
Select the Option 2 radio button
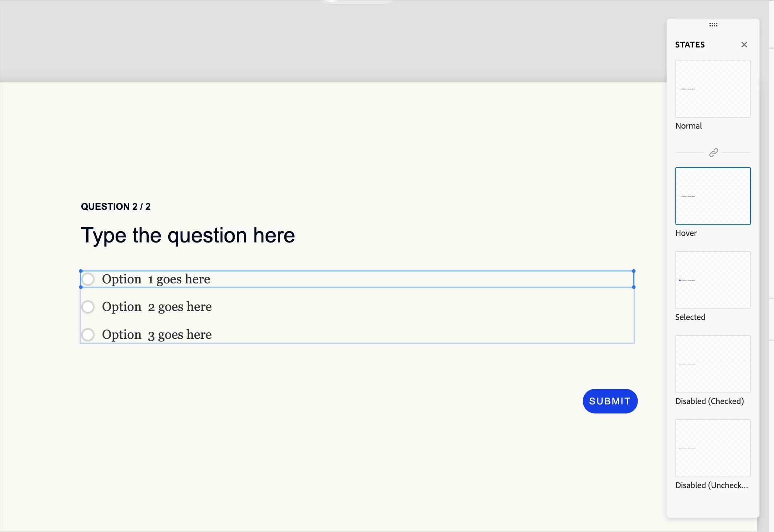(x=88, y=307)
